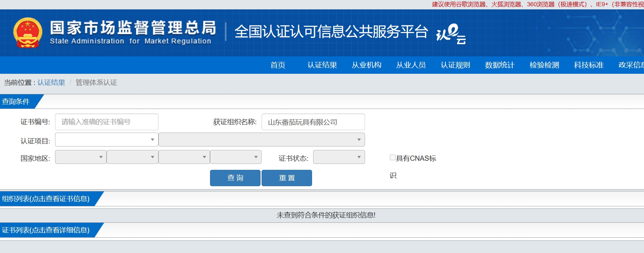Open the third 国家地区 dropdown
The width and height of the screenshot is (644, 253).
(x=184, y=157)
